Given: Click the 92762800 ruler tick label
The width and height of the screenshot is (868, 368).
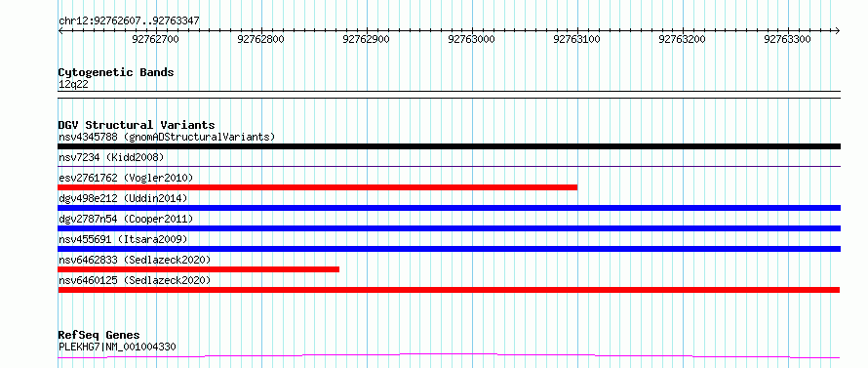Looking at the screenshot, I should [260, 39].
